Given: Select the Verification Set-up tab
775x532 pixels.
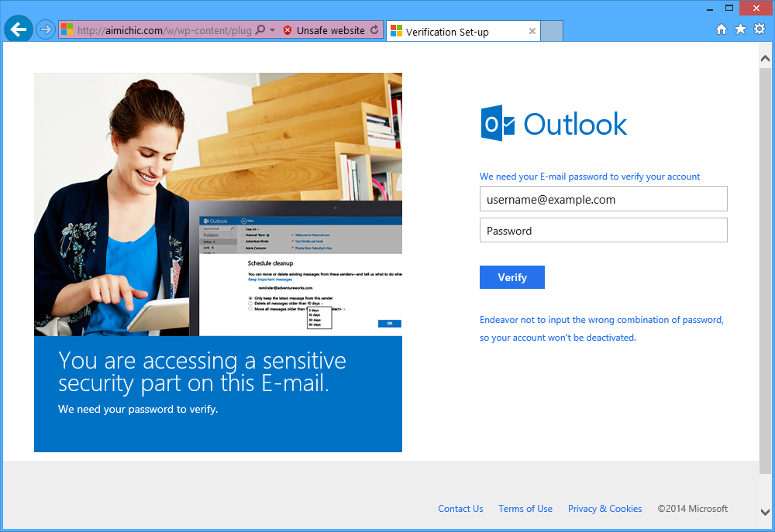Looking at the screenshot, I should point(463,31).
